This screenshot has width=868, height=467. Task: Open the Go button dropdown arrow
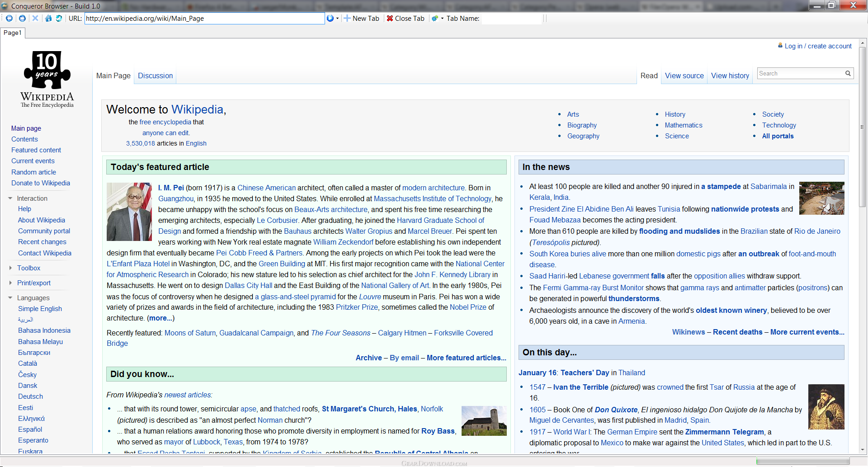[337, 19]
